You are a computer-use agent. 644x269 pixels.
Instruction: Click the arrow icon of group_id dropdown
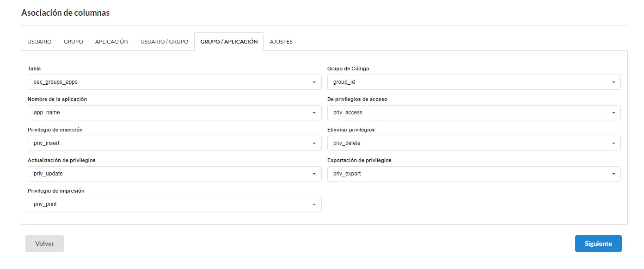[613, 82]
